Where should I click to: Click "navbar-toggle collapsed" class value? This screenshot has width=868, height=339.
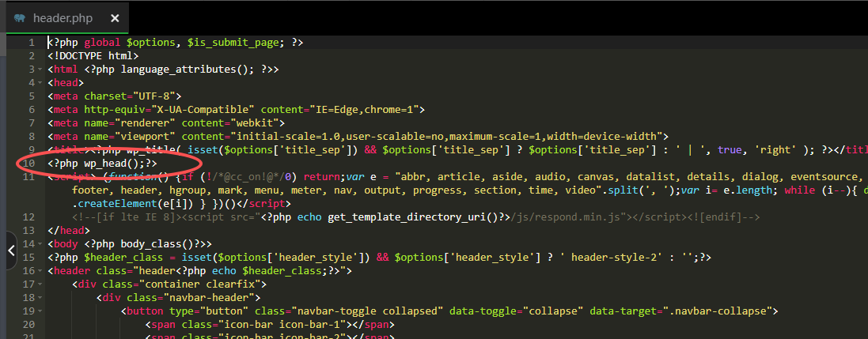(368, 311)
